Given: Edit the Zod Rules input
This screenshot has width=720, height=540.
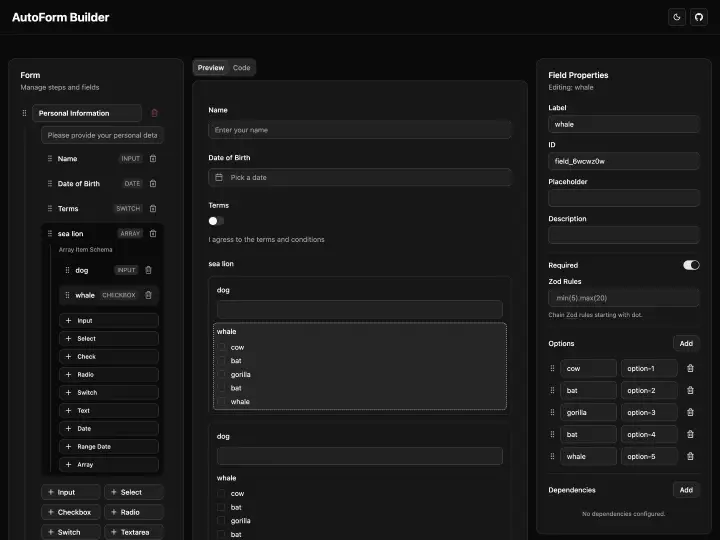Looking at the screenshot, I should [x=624, y=298].
